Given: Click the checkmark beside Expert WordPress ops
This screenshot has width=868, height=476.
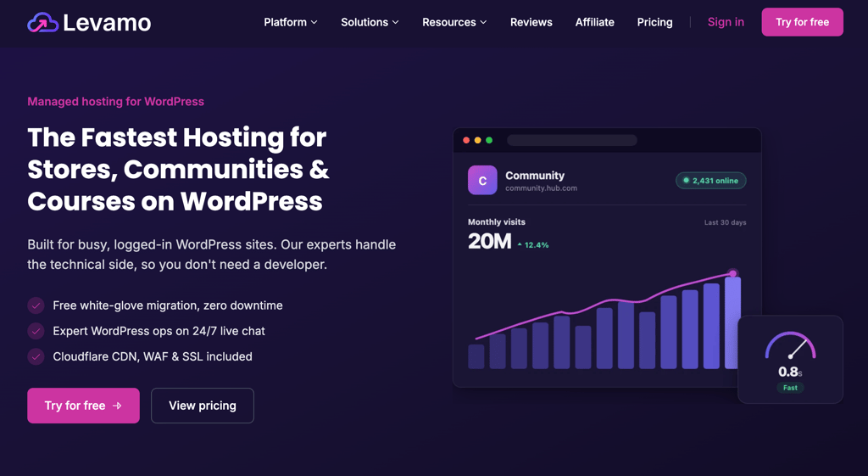Looking at the screenshot, I should click(x=36, y=331).
